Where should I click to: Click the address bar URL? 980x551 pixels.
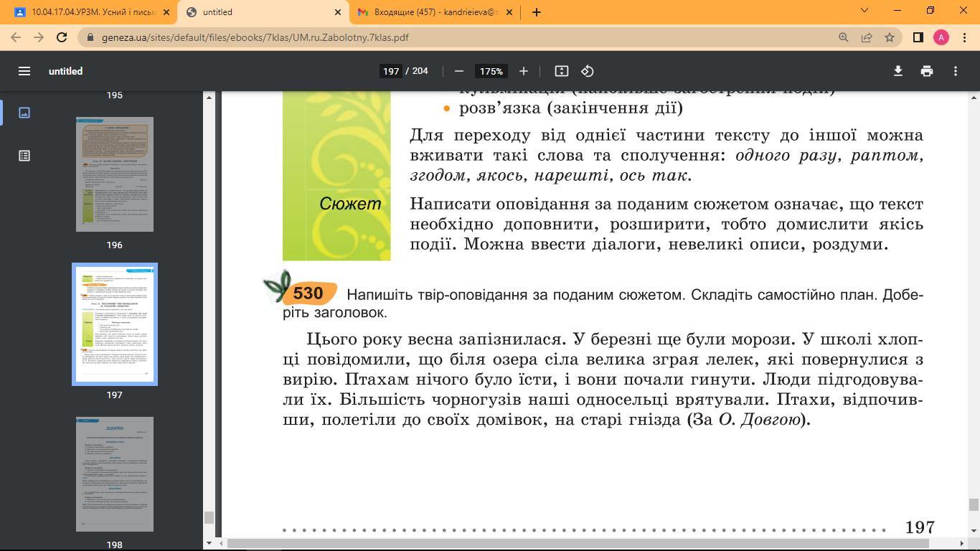pos(255,37)
